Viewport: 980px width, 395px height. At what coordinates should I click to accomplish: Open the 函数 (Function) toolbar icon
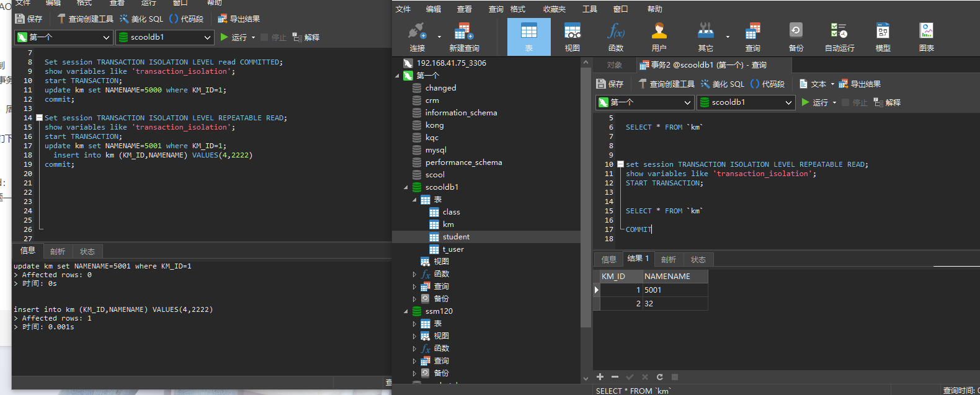615,37
